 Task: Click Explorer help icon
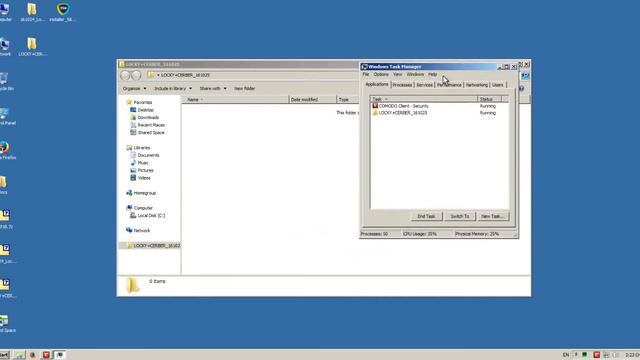pyautogui.click(x=521, y=88)
